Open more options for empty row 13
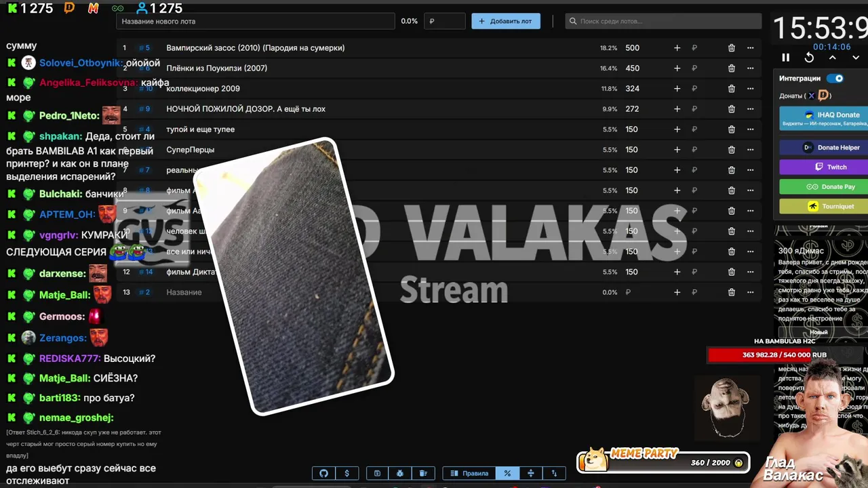Image resolution: width=868 pixels, height=488 pixels. click(750, 292)
